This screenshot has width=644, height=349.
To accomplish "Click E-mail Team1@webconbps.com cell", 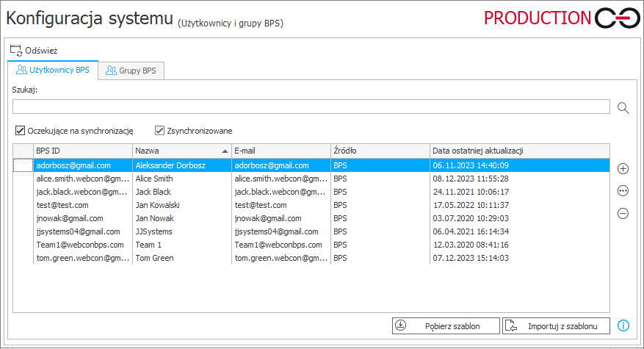I will tap(281, 245).
